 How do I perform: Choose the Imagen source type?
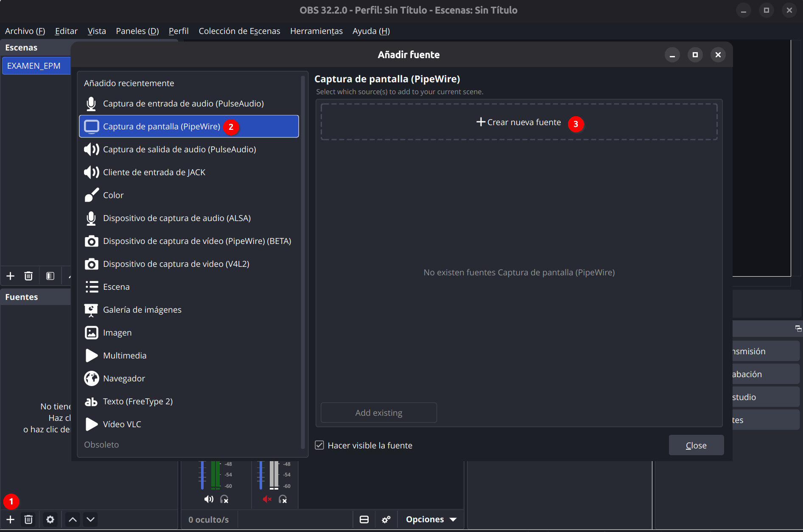189,333
